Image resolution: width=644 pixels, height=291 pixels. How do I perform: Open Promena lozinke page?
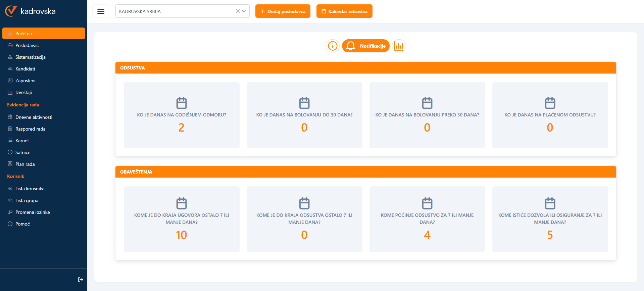point(33,212)
